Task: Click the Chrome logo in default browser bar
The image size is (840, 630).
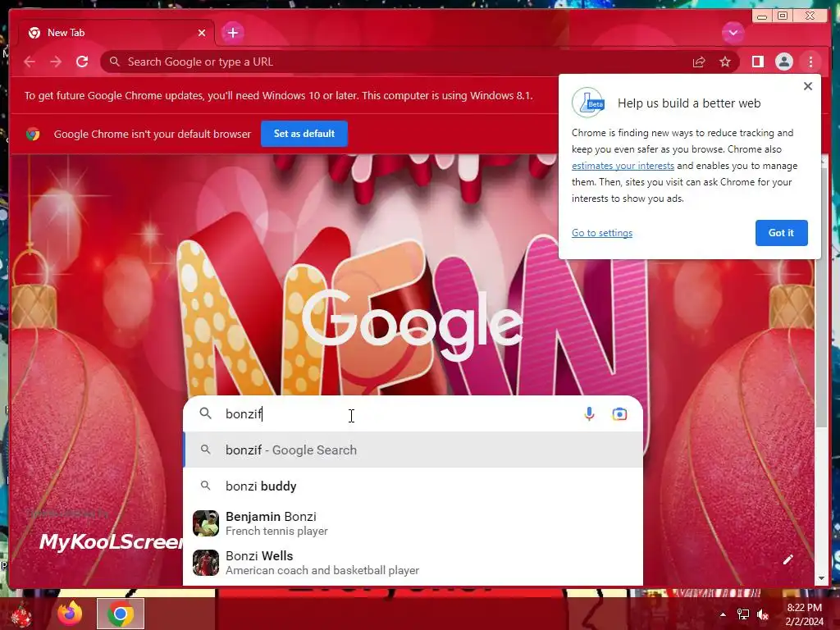Action: (x=33, y=134)
